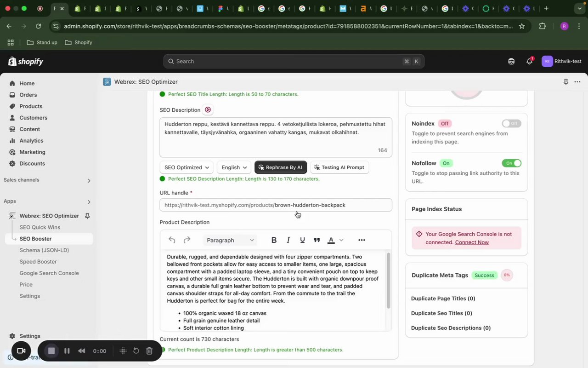The height and width of the screenshot is (368, 588).
Task: Toggle the Noindex switch
Action: 511,123
